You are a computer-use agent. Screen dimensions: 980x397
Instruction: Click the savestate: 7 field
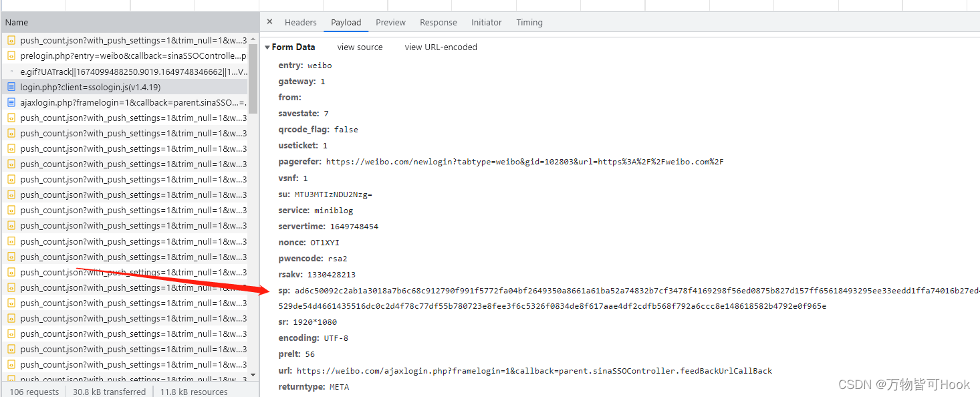point(303,114)
